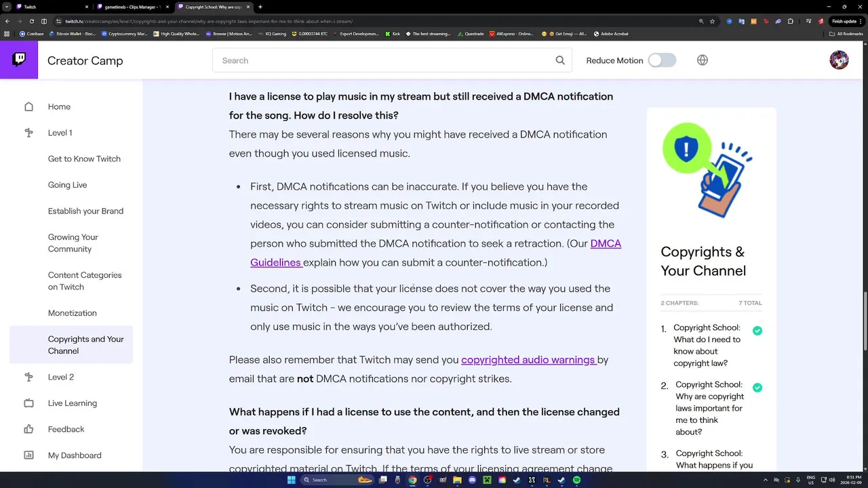The width and height of the screenshot is (868, 488).
Task: Select the Copyright School tab
Action: coord(214,7)
